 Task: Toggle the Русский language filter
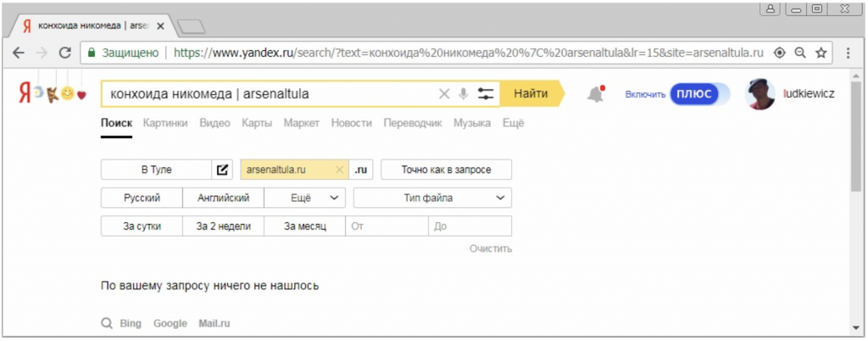tap(142, 198)
